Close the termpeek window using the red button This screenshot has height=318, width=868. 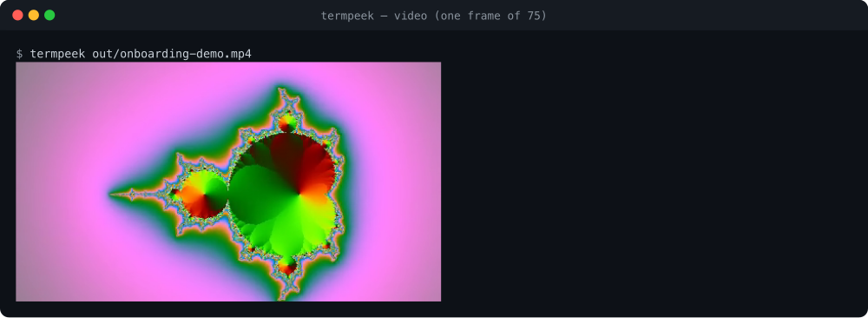(x=17, y=15)
